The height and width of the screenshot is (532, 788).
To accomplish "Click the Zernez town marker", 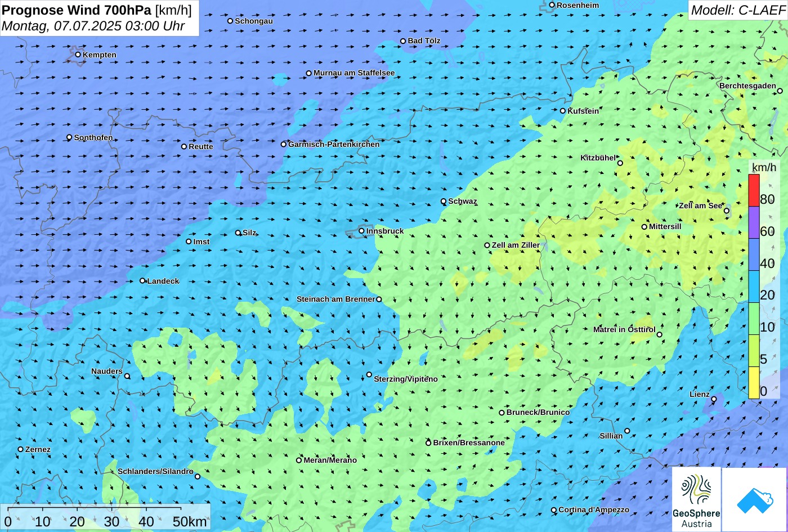I will click(x=21, y=449).
